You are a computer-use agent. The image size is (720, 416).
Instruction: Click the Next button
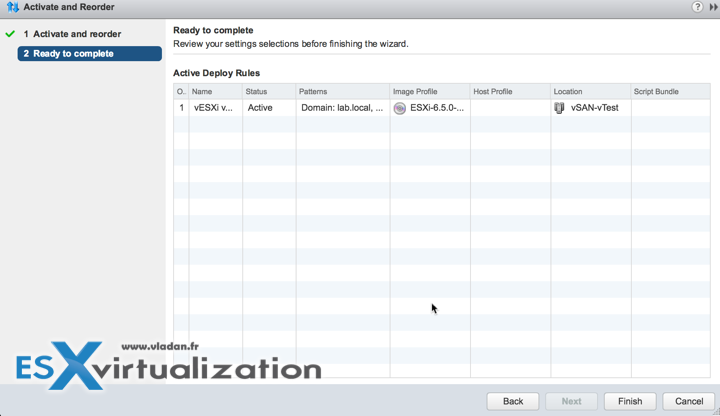pos(571,401)
